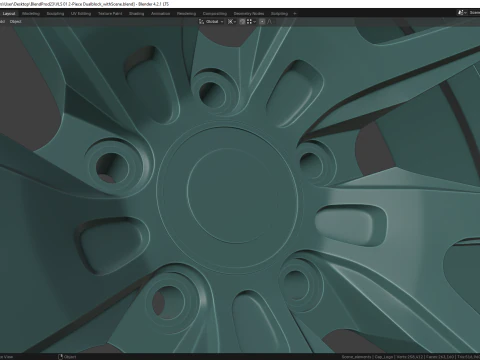Open the pivot point dropdown

[x=232, y=22]
